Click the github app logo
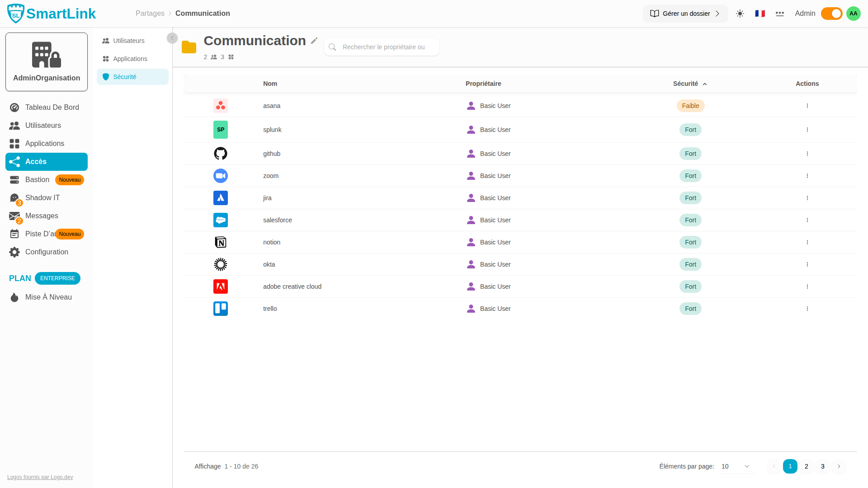Image resolution: width=868 pixels, height=488 pixels. point(221,154)
